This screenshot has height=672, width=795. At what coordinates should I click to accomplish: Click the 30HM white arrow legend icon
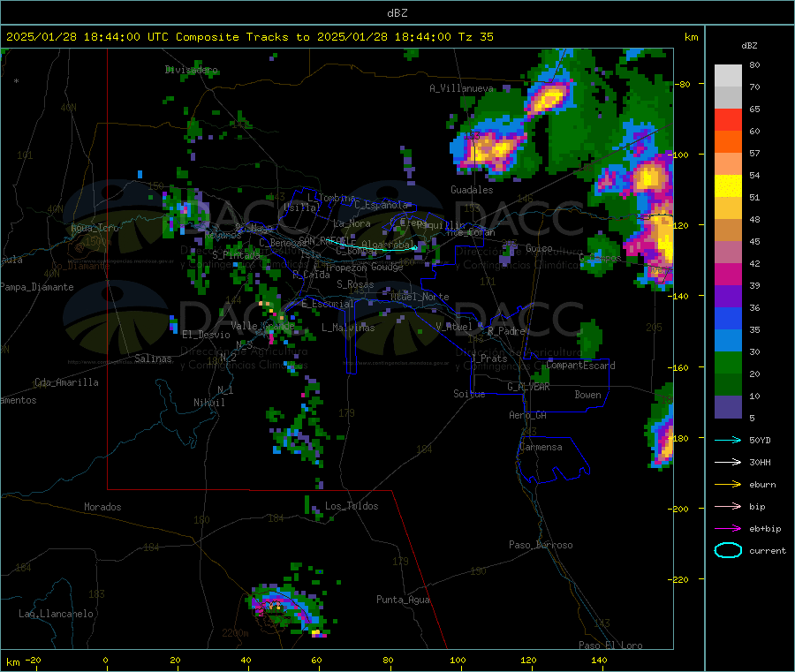[x=728, y=462]
